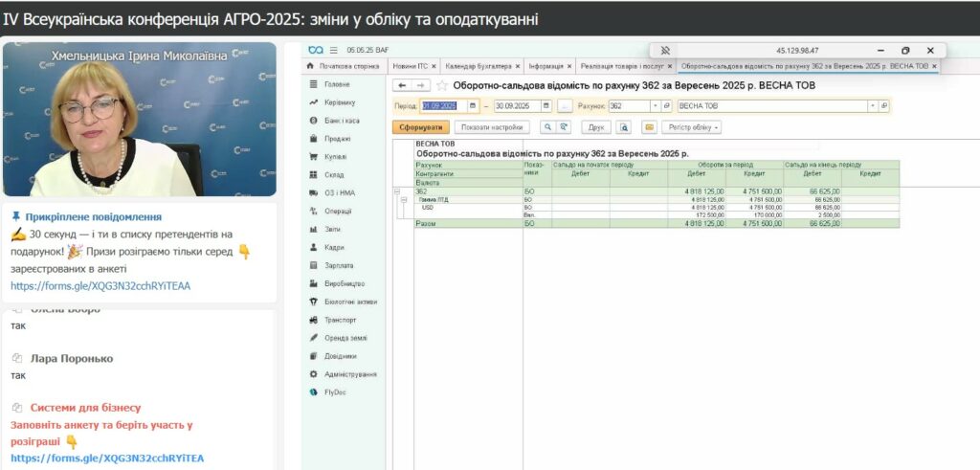The height and width of the screenshot is (470, 980).
Task: Open the organization ВЕСНА ТОВ dropdown
Action: click(872, 106)
